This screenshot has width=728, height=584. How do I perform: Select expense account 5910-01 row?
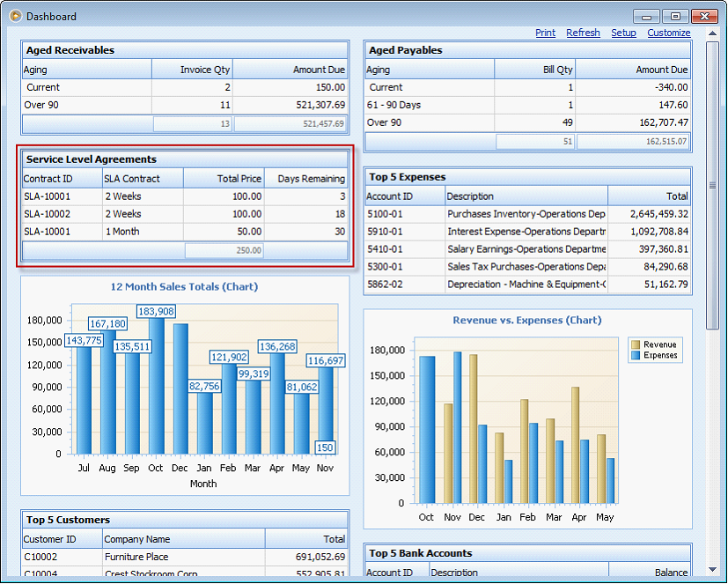pyautogui.click(x=527, y=232)
